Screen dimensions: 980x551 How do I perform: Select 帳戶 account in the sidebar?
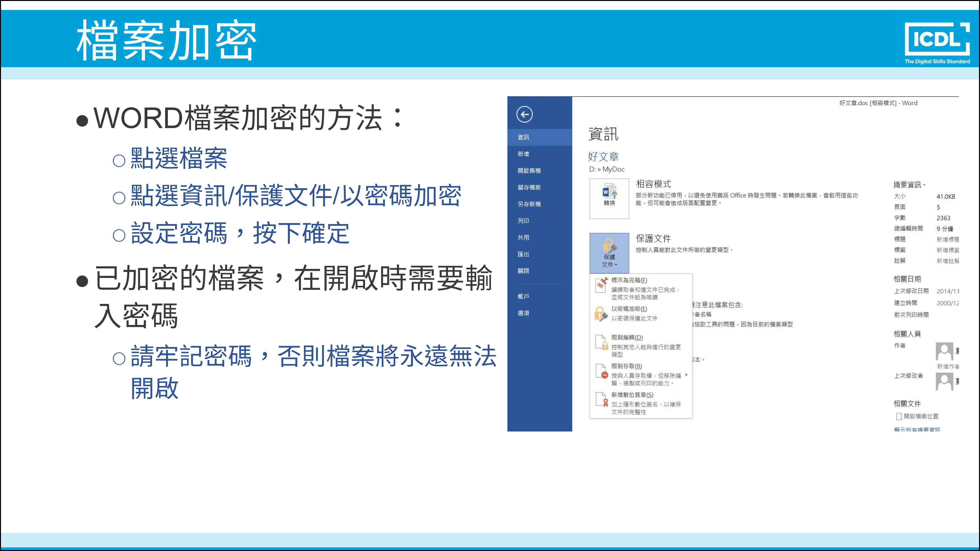(x=524, y=297)
